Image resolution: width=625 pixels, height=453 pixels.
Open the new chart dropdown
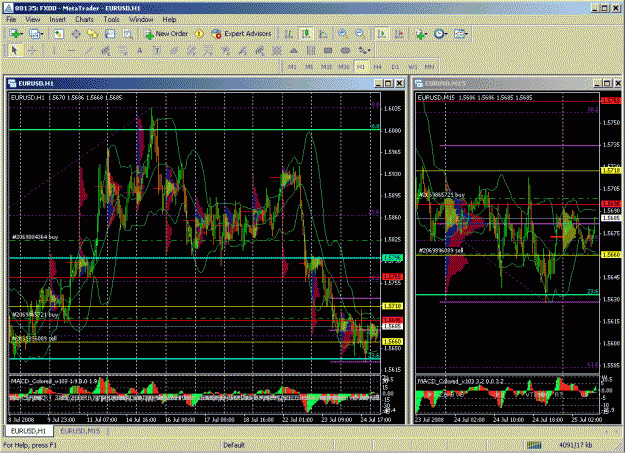point(16,34)
